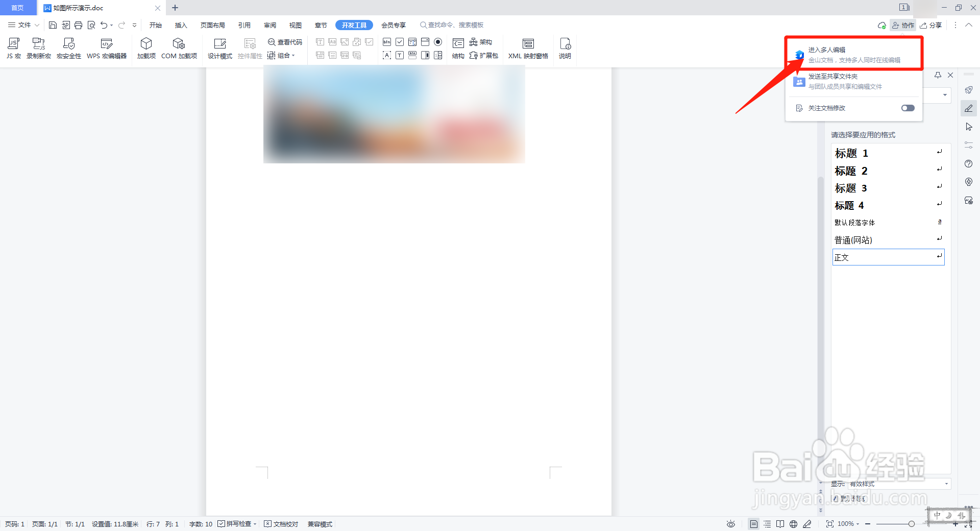
Task: Insert a legacy checkbox control
Action: pyautogui.click(x=400, y=42)
